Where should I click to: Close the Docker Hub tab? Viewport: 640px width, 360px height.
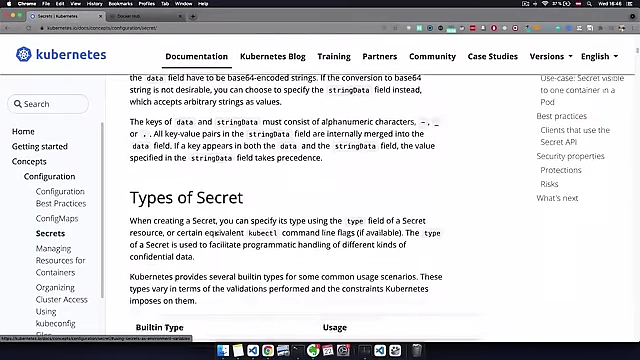coord(180,16)
